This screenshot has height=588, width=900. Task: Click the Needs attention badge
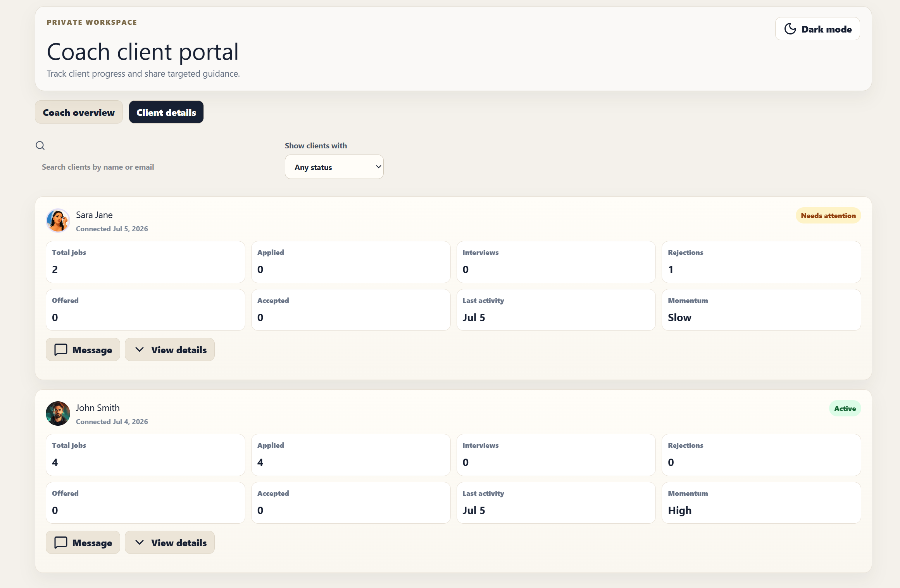coord(828,216)
